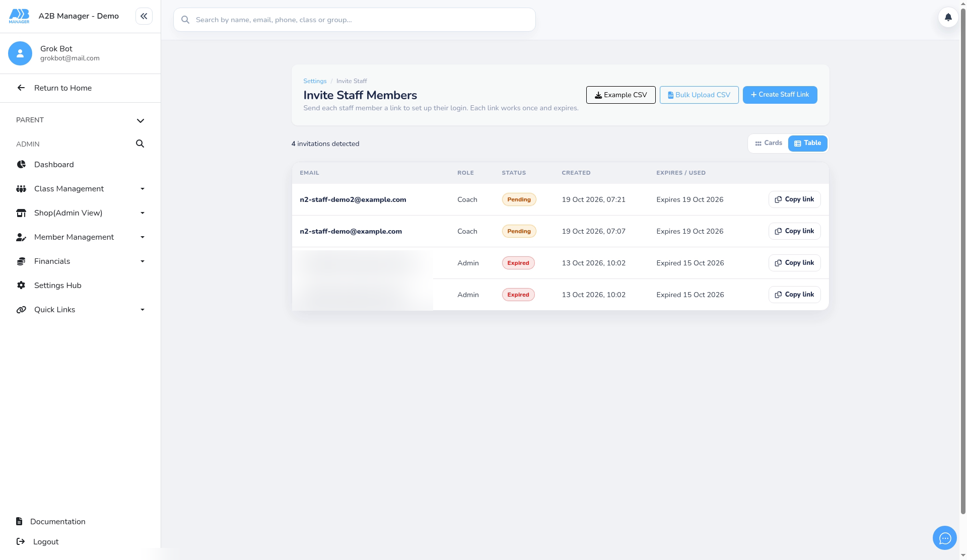This screenshot has width=967, height=560.
Task: Click the Documentation file icon
Action: 19,521
